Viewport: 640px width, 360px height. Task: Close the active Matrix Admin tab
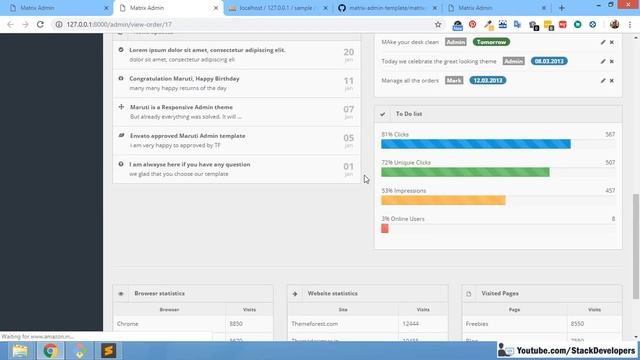point(216,8)
